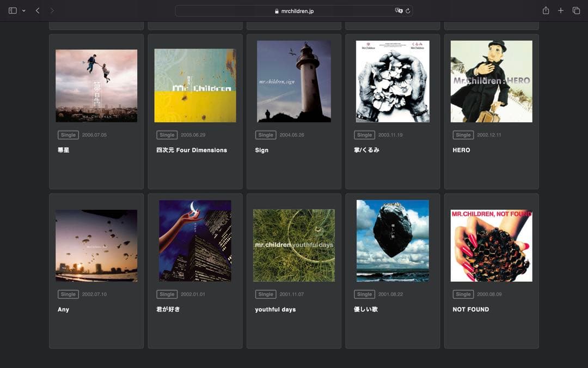Open the Four Dimensions yellow cover thumbnail

tap(195, 86)
